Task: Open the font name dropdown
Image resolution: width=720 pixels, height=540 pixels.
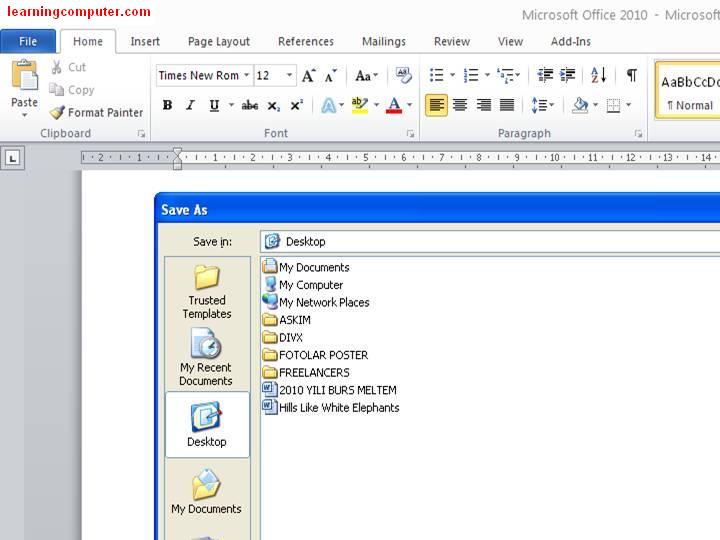Action: pyautogui.click(x=247, y=75)
